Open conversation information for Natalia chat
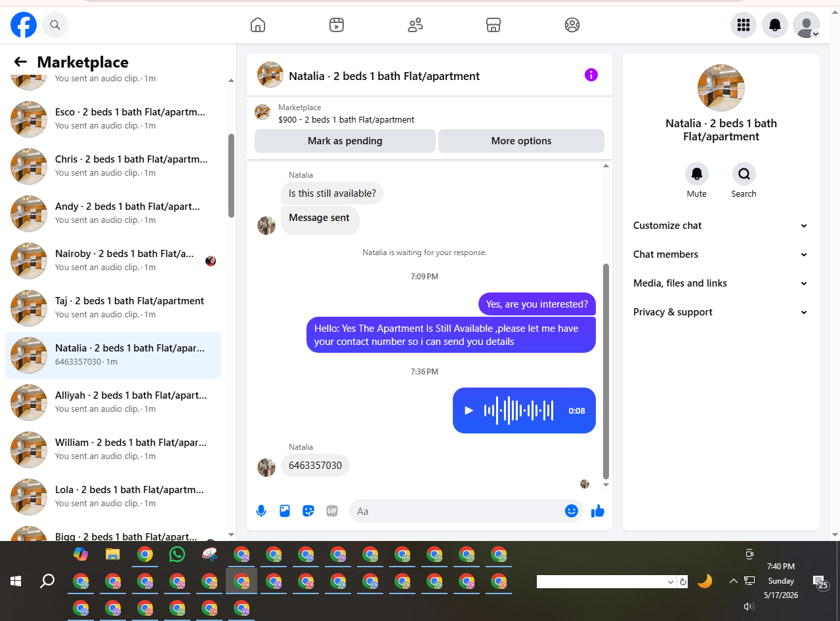The image size is (840, 621). [x=591, y=75]
